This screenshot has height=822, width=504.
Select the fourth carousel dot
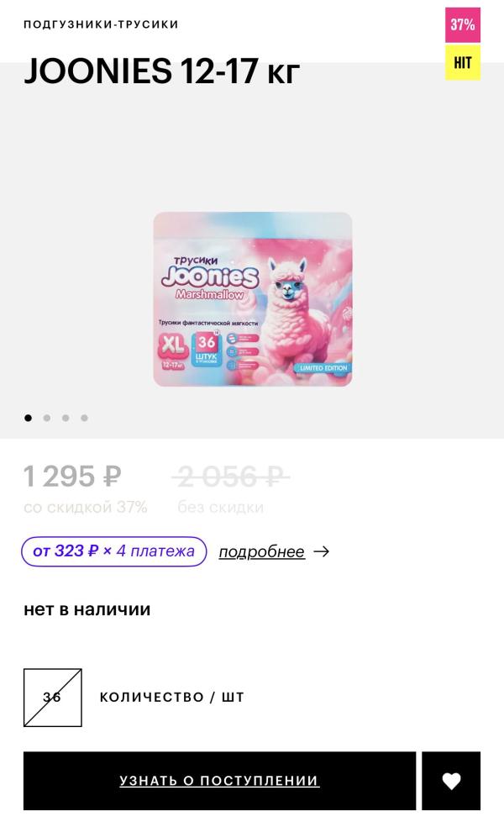coord(84,418)
